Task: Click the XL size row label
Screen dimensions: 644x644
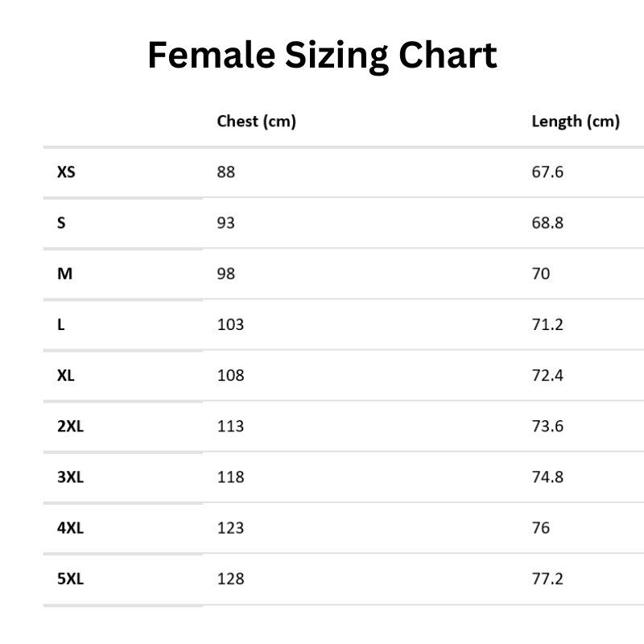Action: tap(66, 375)
